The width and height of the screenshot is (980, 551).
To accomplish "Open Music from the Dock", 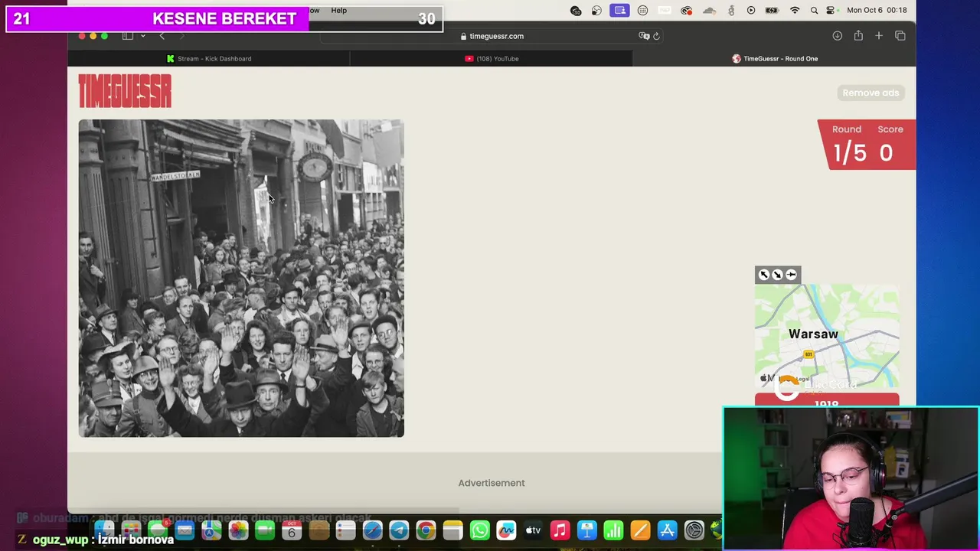I will 560,530.
